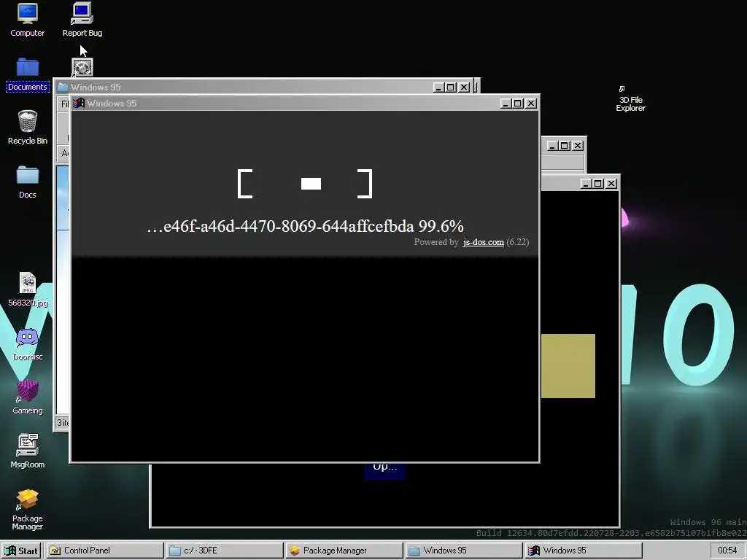The height and width of the screenshot is (560, 747).
Task: Close the small window right of js-dos
Action: click(x=578, y=146)
